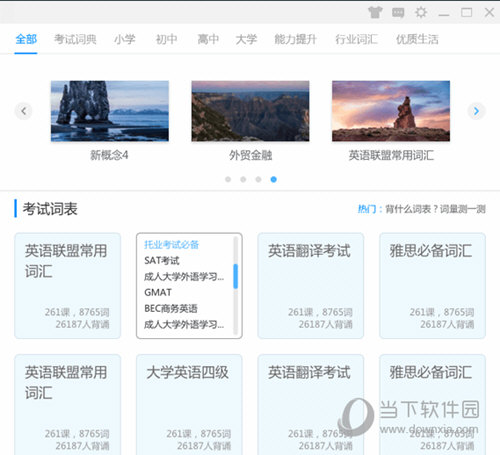Select the third carousel page dot
This screenshot has width=500, height=455.
258,179
